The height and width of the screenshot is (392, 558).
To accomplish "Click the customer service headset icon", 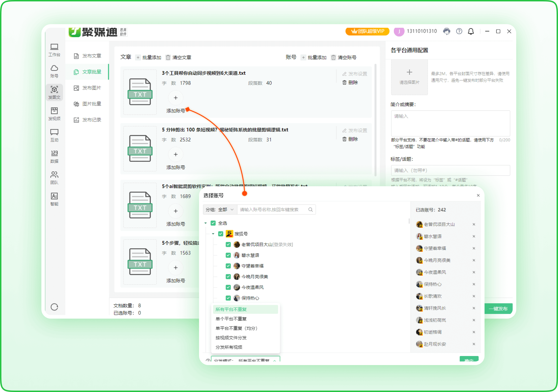I will (x=446, y=31).
